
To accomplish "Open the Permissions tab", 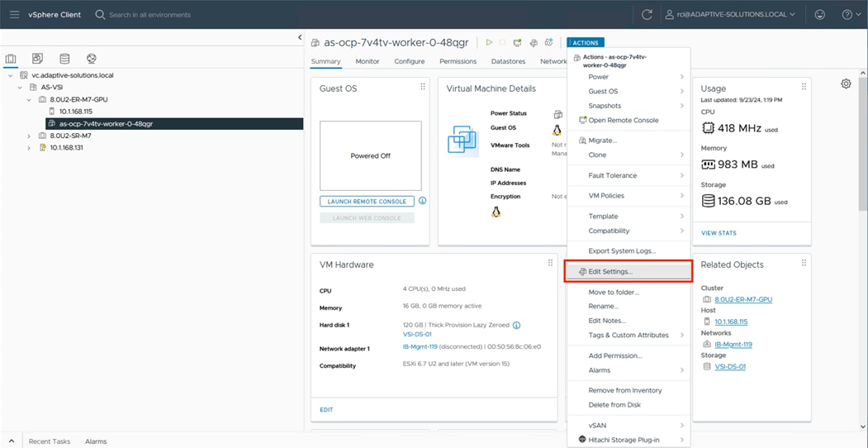I will tap(458, 61).
